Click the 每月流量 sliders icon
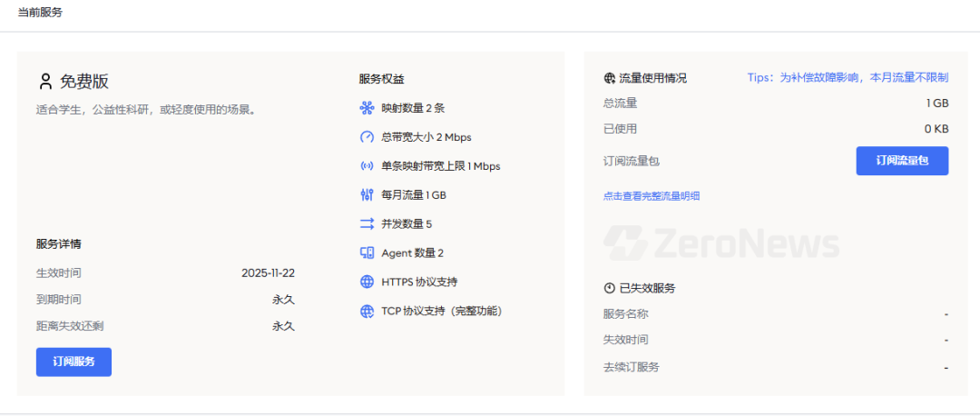The image size is (980, 416). point(367,195)
